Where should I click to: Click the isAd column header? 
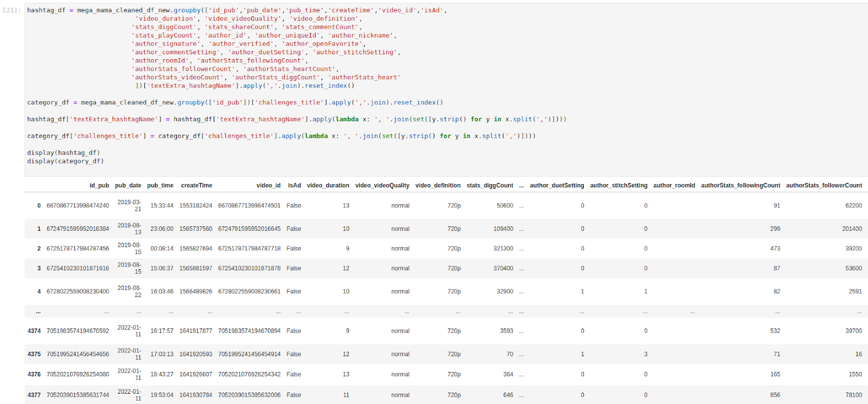click(295, 186)
